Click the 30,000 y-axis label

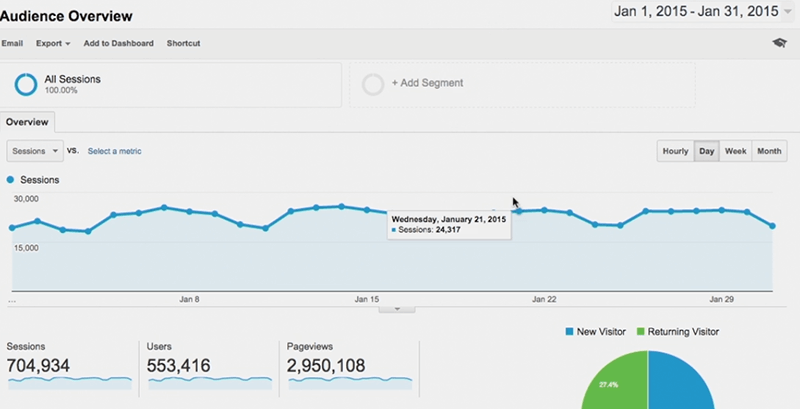click(26, 198)
